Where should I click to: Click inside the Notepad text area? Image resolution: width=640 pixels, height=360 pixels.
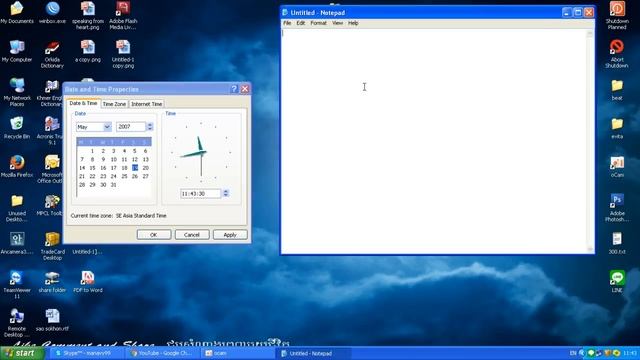(x=434, y=141)
